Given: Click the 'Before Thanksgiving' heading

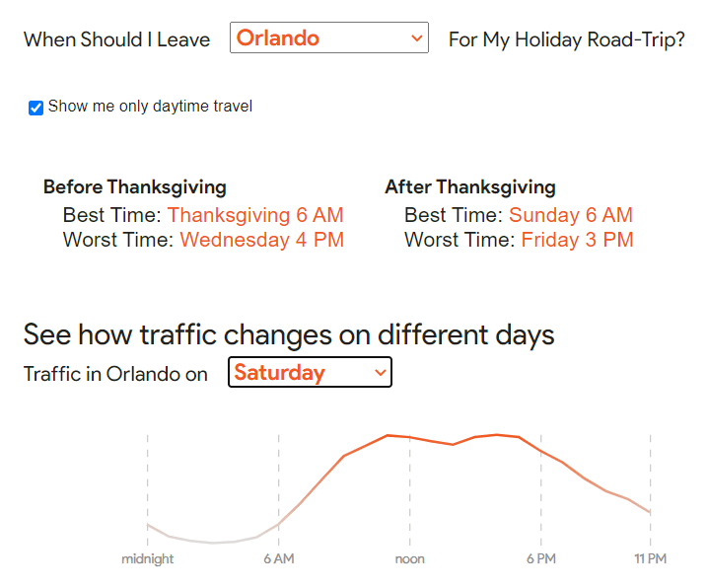Looking at the screenshot, I should point(135,187).
